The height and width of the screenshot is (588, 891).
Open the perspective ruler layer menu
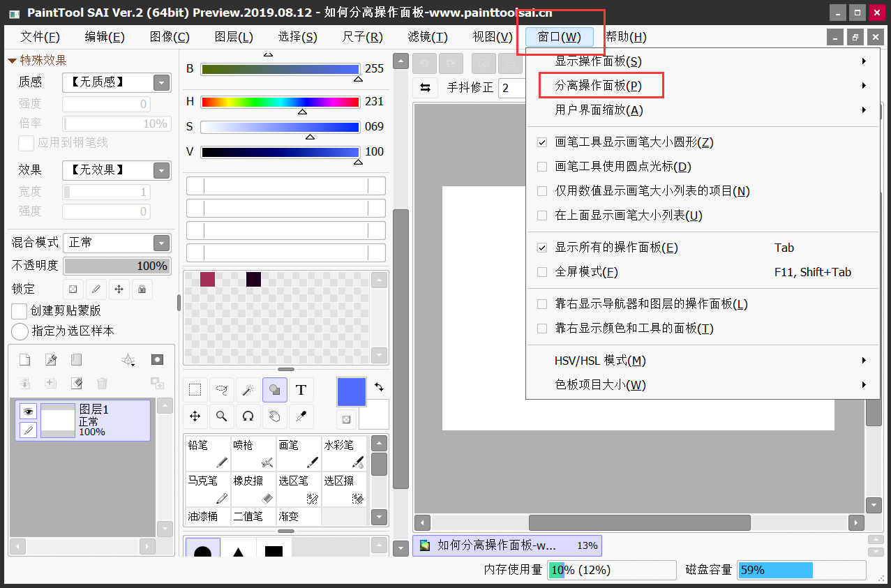[128, 360]
